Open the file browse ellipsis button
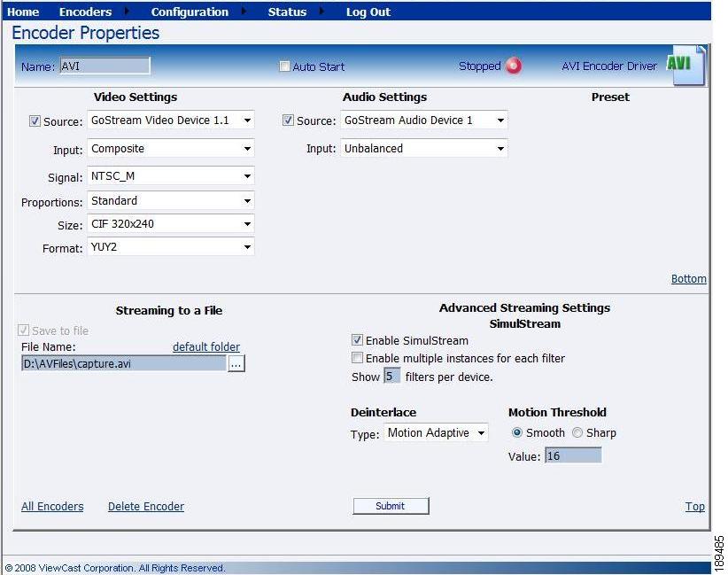 pyautogui.click(x=236, y=363)
